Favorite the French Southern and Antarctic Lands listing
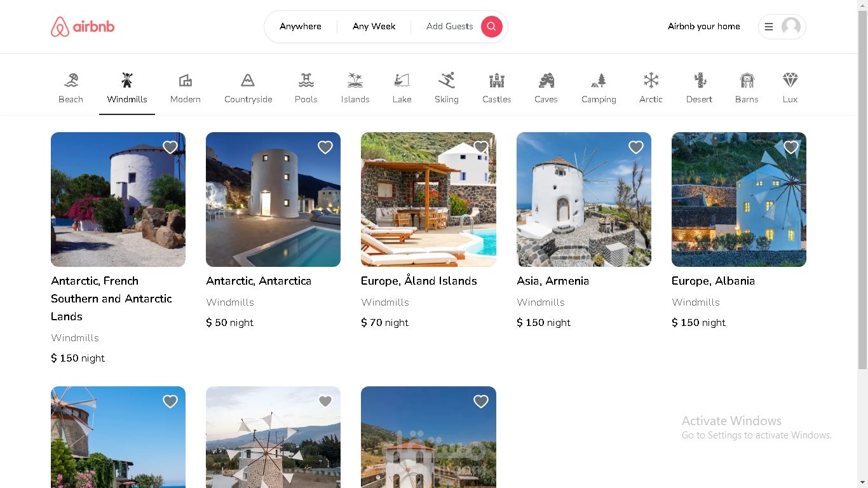The height and width of the screenshot is (488, 868). pos(170,147)
